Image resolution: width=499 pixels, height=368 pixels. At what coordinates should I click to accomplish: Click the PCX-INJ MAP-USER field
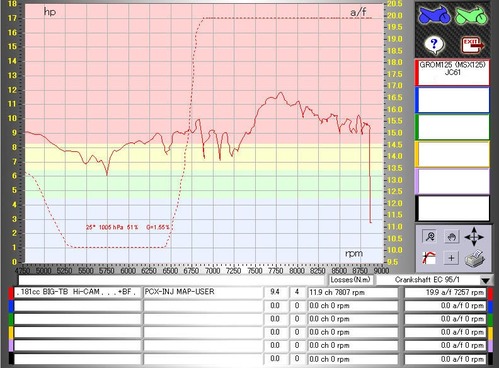[x=203, y=292]
